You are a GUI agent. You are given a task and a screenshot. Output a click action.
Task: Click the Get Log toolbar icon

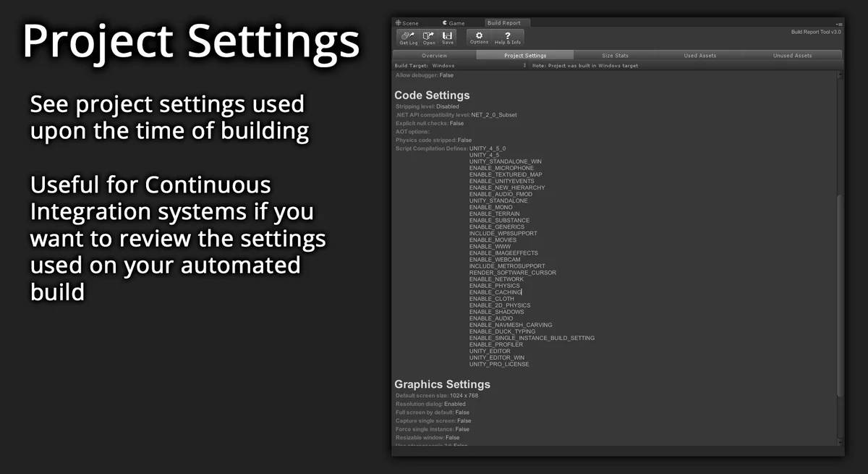point(408,38)
